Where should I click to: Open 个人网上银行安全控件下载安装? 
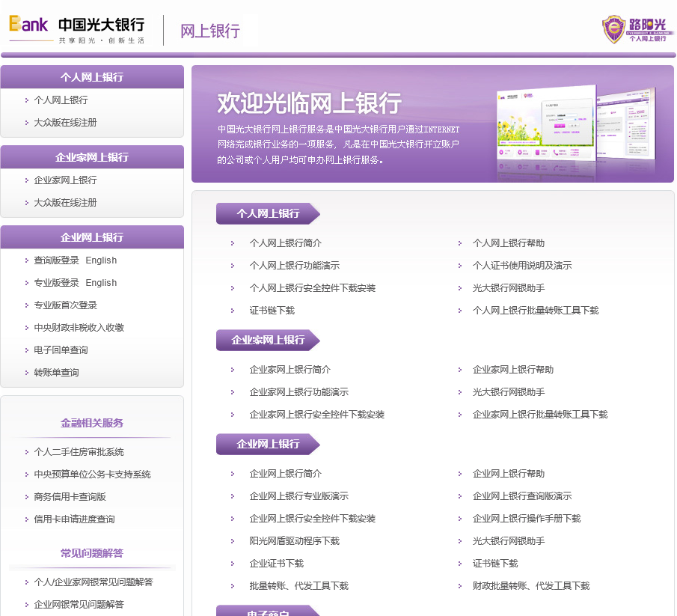pyautogui.click(x=313, y=288)
